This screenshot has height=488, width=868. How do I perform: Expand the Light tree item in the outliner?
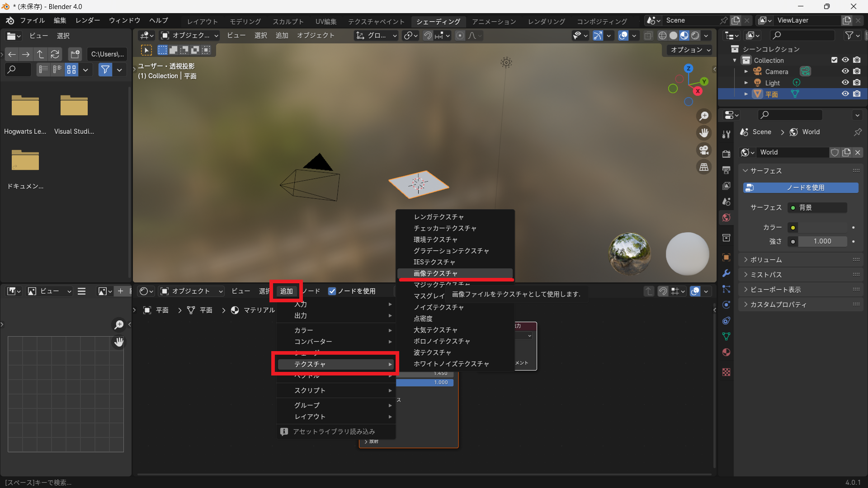coord(746,83)
